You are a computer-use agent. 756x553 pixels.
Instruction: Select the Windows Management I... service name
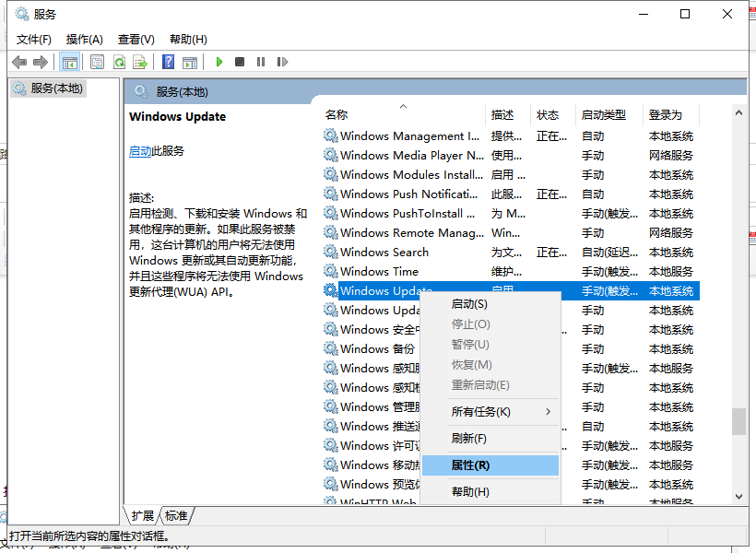[410, 136]
